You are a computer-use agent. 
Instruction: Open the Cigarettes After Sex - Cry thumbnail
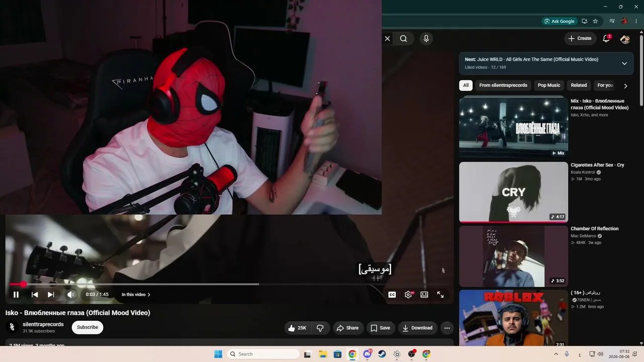(x=514, y=192)
